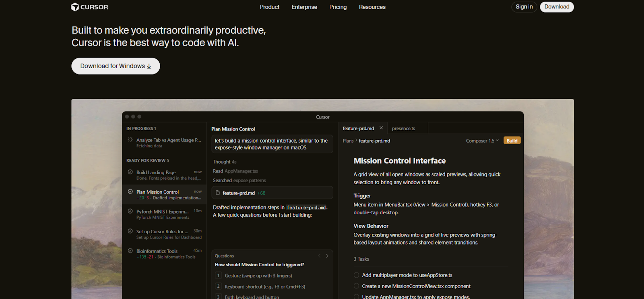Click Searched expose patterns step
The width and height of the screenshot is (644, 299).
coord(239,180)
